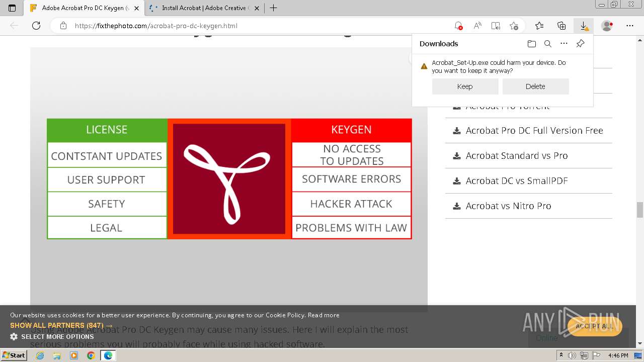Screen dimensions: 644x362
Task: Open Acrobat DC vs SmallPDF link
Action: coord(517,181)
